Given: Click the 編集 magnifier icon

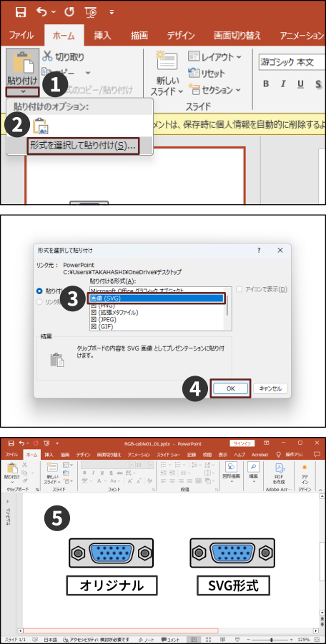Looking at the screenshot, I should click(x=253, y=467).
